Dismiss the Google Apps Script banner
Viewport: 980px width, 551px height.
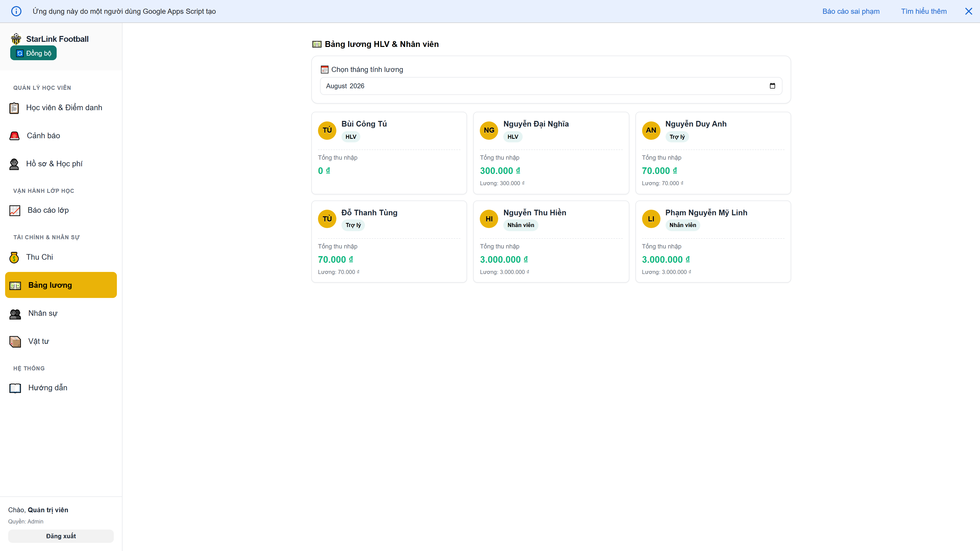(x=969, y=11)
